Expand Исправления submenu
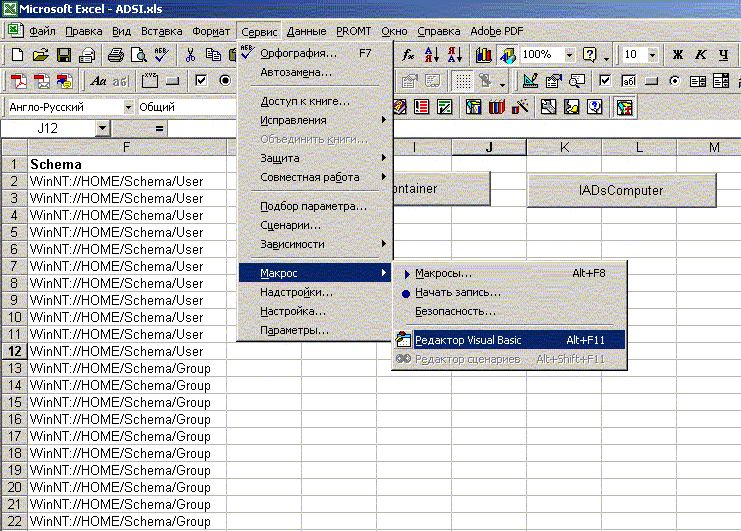 [x=315, y=120]
